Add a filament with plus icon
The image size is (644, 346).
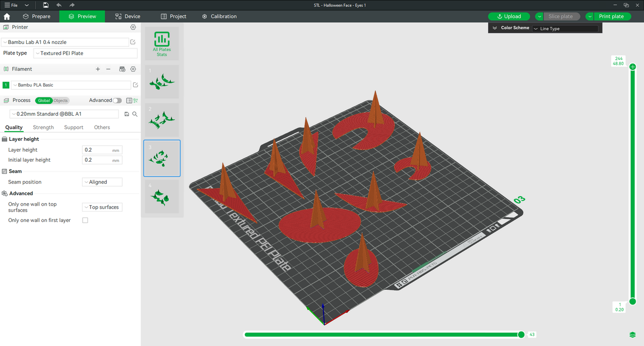click(x=98, y=69)
